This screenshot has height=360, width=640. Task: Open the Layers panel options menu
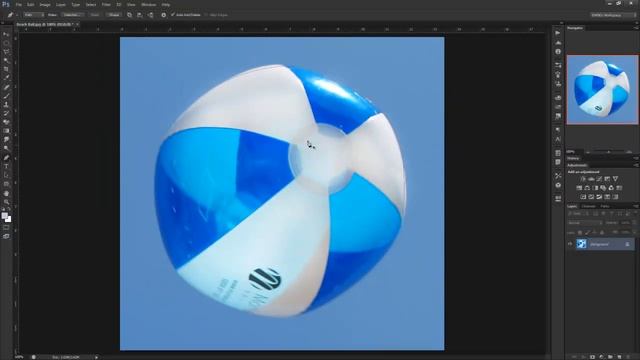636,207
